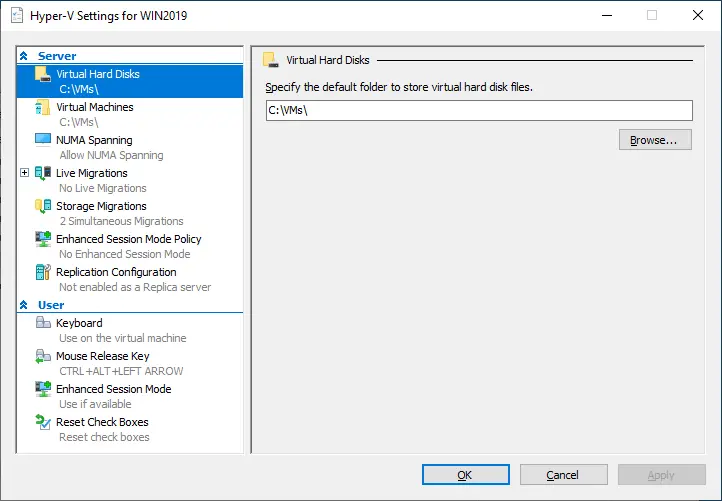
Task: Click the Cancel button
Action: (564, 475)
